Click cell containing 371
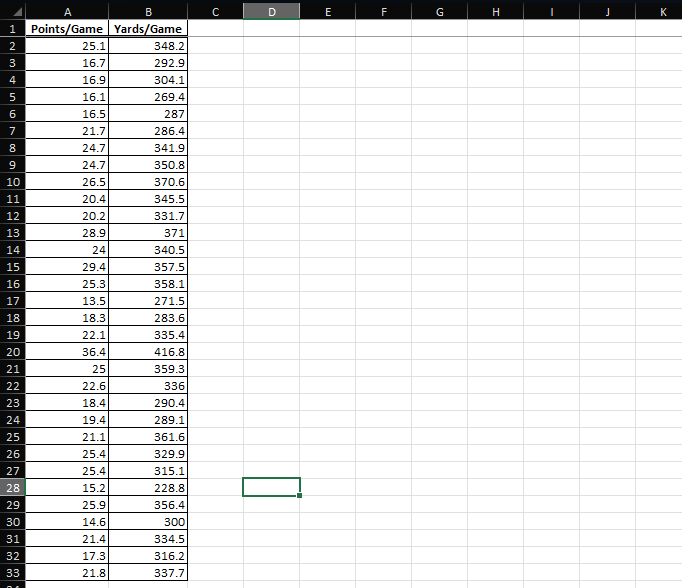Image resolution: width=682 pixels, height=588 pixels. click(148, 233)
